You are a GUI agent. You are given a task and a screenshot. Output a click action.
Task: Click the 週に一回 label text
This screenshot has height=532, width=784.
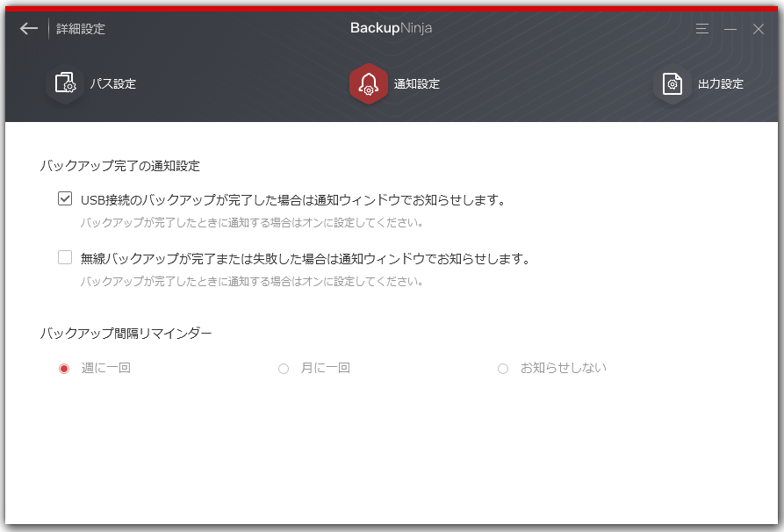106,368
